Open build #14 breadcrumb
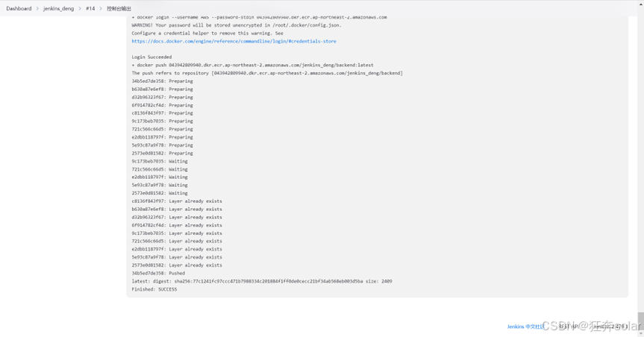 (x=90, y=8)
